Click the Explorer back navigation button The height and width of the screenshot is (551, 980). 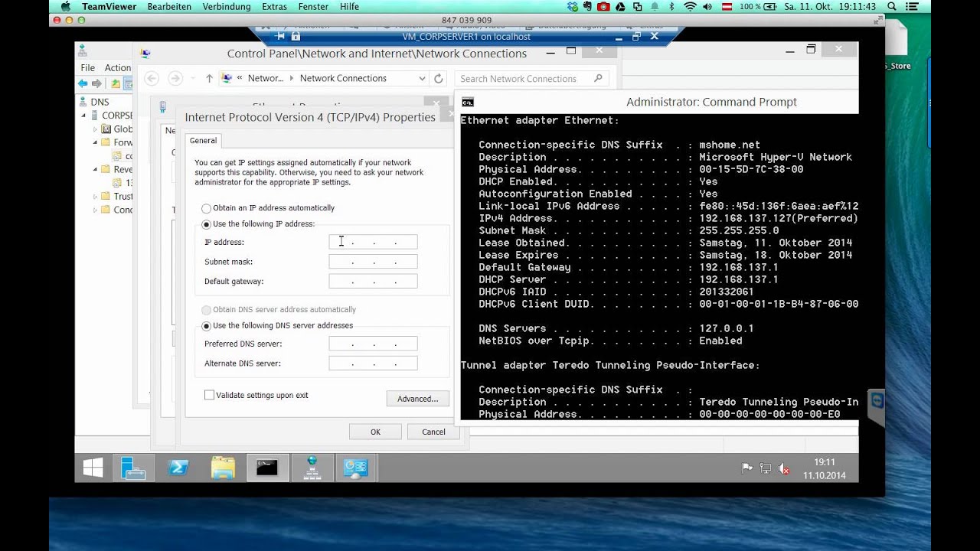152,78
